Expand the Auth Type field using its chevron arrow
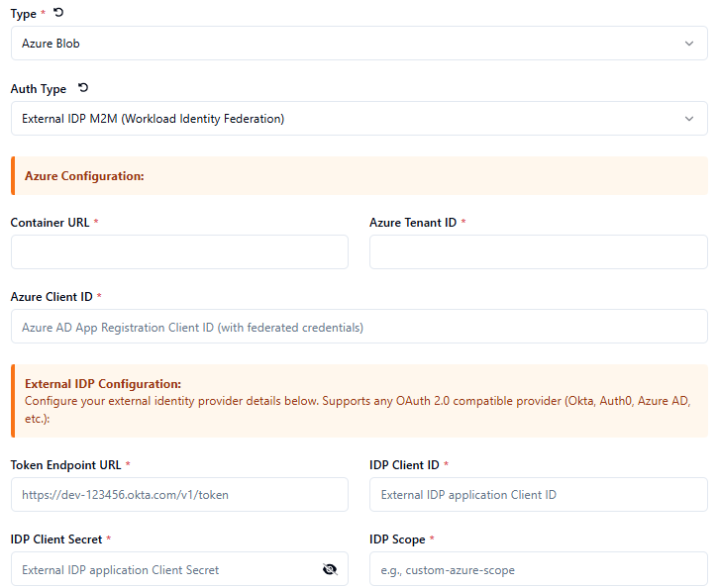This screenshot has width=718, height=588. tap(689, 119)
